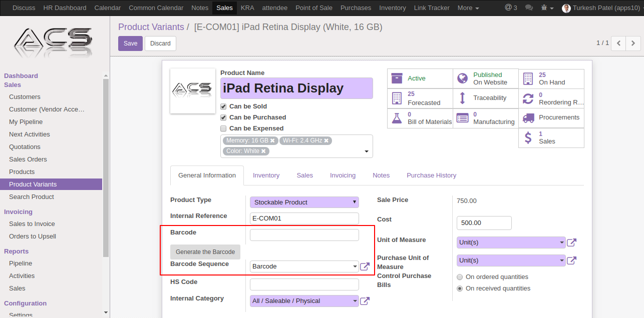This screenshot has width=644, height=318.
Task: Remove the Wi-Fi: 2.4 GHz tag
Action: (x=326, y=141)
